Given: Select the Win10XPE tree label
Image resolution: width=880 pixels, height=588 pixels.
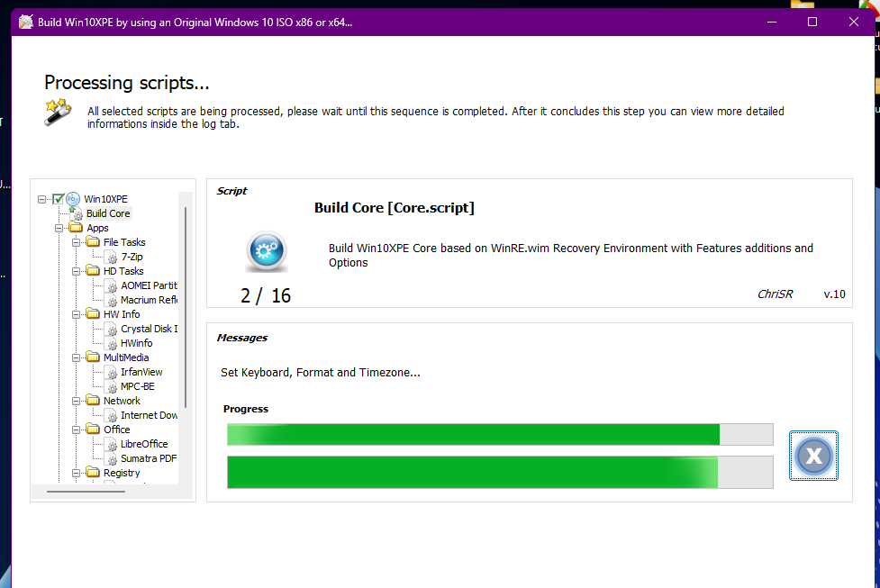Looking at the screenshot, I should 105,199.
